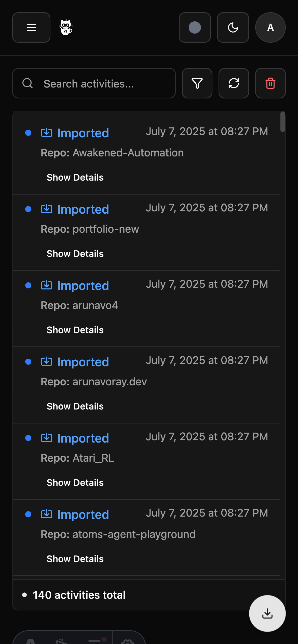Screen dimensions: 298x644
Task: Click the import icon on Atari_RL entry
Action: click(47, 438)
